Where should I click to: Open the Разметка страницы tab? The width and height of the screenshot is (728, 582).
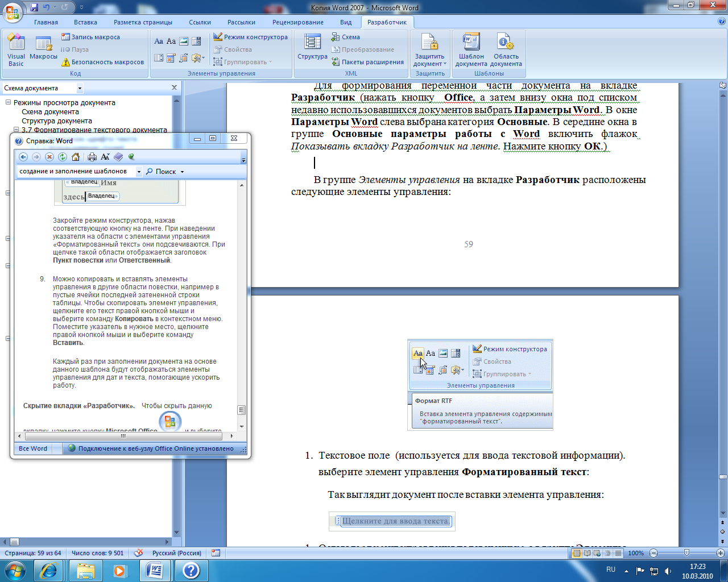point(143,22)
